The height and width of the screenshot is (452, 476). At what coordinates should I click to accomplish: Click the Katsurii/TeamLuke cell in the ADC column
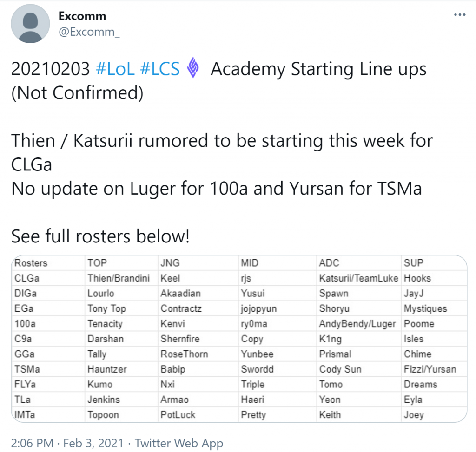pyautogui.click(x=358, y=278)
